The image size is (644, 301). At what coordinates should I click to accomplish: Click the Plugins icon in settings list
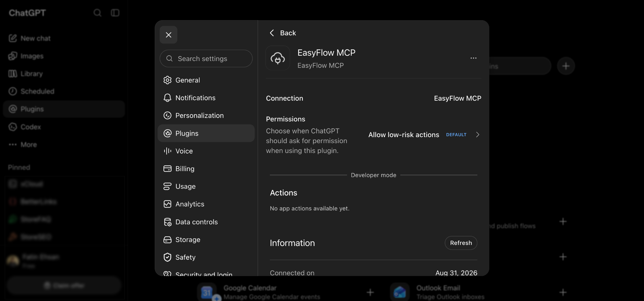point(167,133)
